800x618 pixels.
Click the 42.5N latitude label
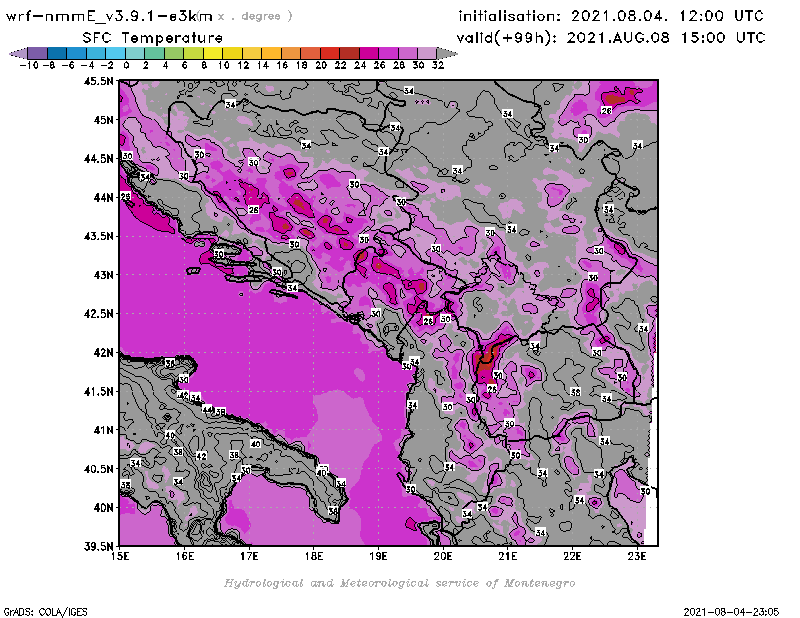(98, 314)
